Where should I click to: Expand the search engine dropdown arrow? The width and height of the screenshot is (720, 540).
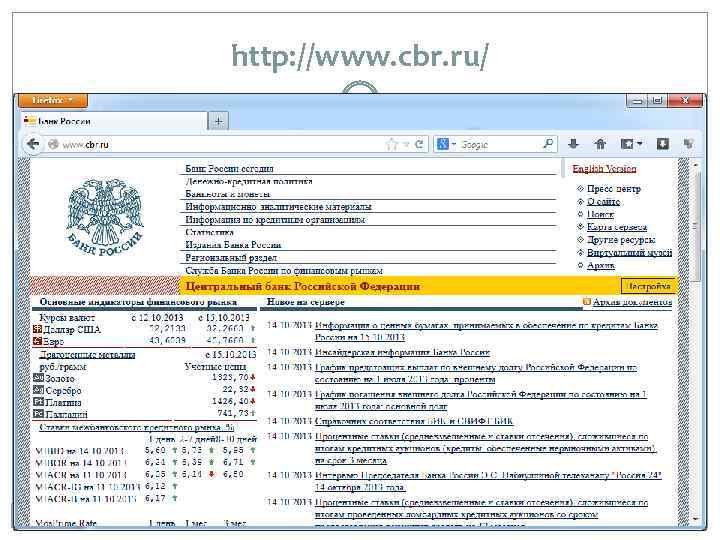coord(454,144)
